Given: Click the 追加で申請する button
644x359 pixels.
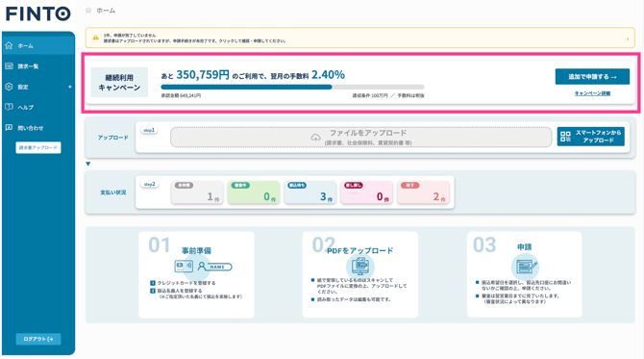Looking at the screenshot, I should coord(592,77).
